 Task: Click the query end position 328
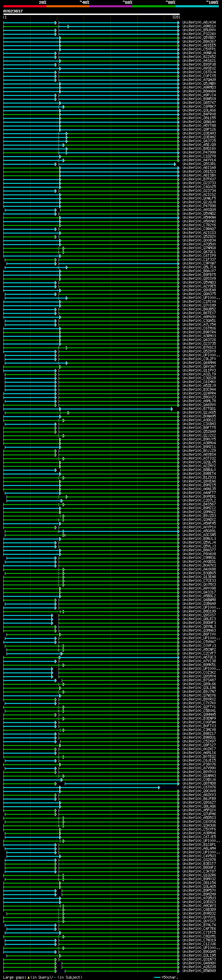(175, 17)
